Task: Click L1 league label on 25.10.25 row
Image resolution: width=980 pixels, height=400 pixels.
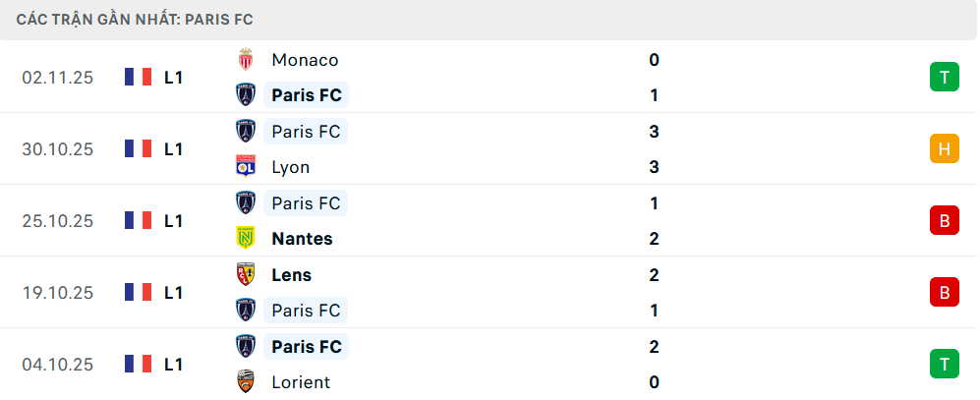Action: pos(174,221)
